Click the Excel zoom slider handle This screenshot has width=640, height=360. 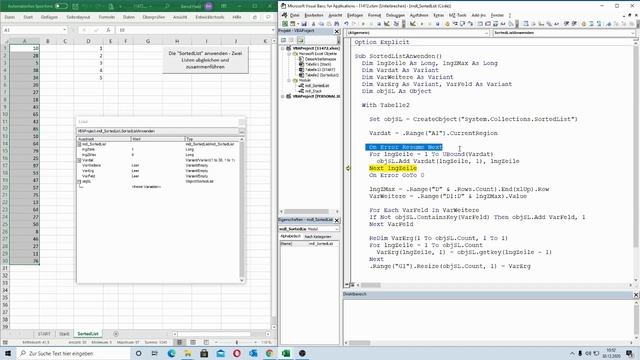coord(237,342)
